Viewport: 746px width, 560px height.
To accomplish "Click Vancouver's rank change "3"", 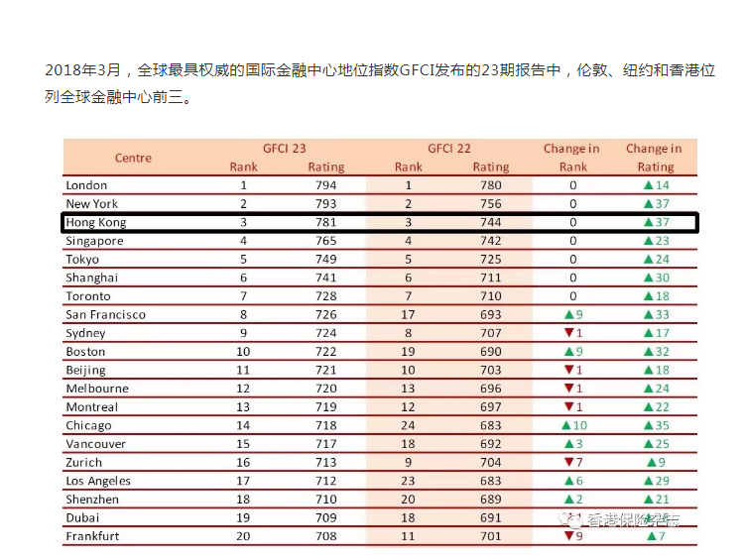I will pos(573,444).
